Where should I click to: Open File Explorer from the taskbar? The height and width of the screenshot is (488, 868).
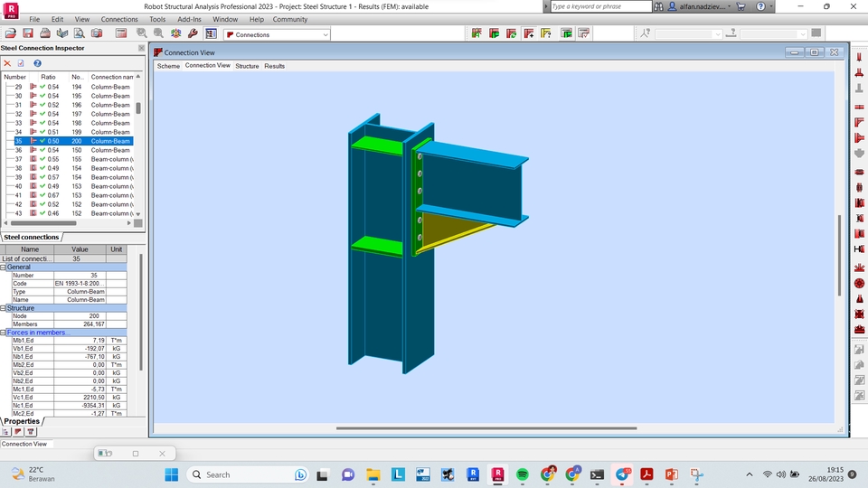point(373,474)
